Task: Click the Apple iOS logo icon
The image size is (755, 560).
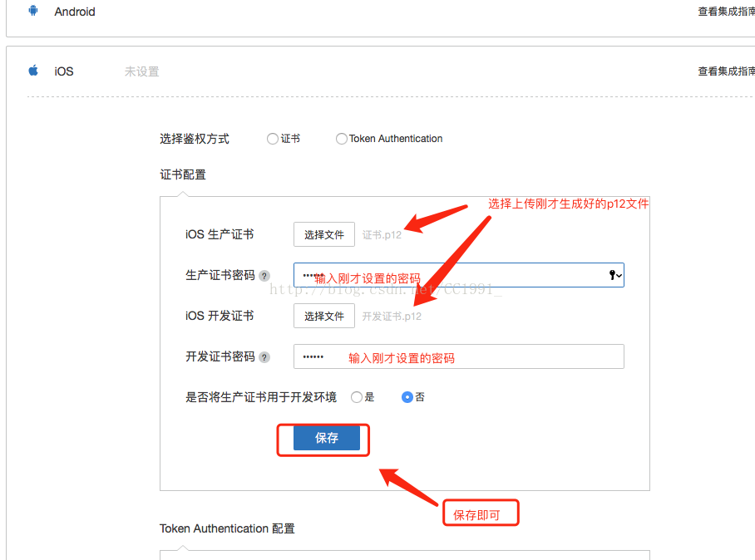Action: click(x=33, y=71)
